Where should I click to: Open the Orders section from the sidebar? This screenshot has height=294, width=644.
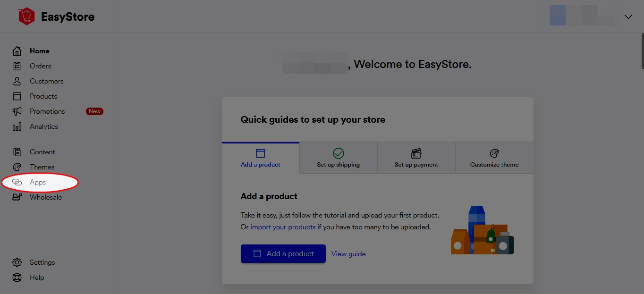[40, 66]
